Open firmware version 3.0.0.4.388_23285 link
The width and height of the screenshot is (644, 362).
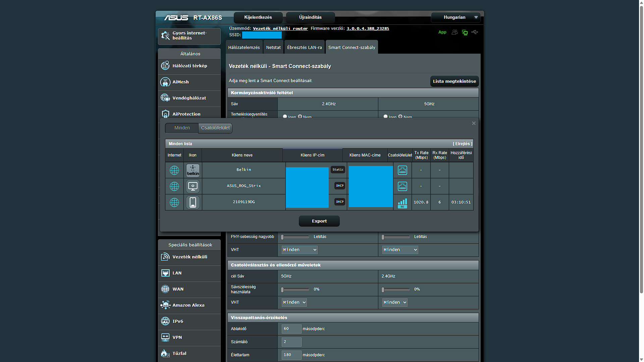point(368,28)
